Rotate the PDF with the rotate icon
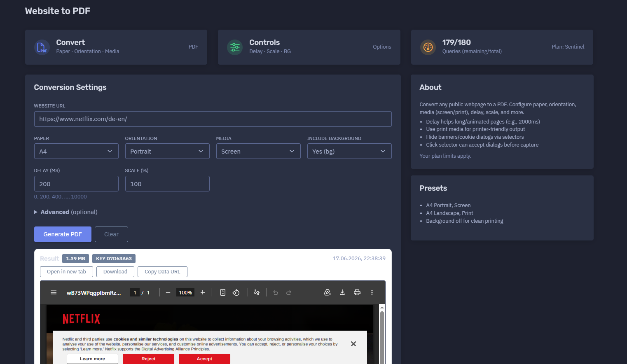This screenshot has height=364, width=627. pos(236,292)
